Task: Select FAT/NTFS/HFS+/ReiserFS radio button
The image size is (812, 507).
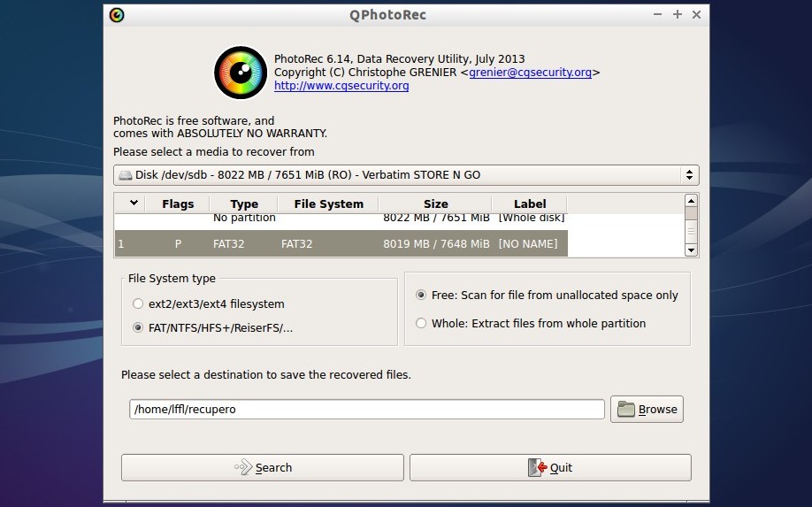Action: (138, 327)
